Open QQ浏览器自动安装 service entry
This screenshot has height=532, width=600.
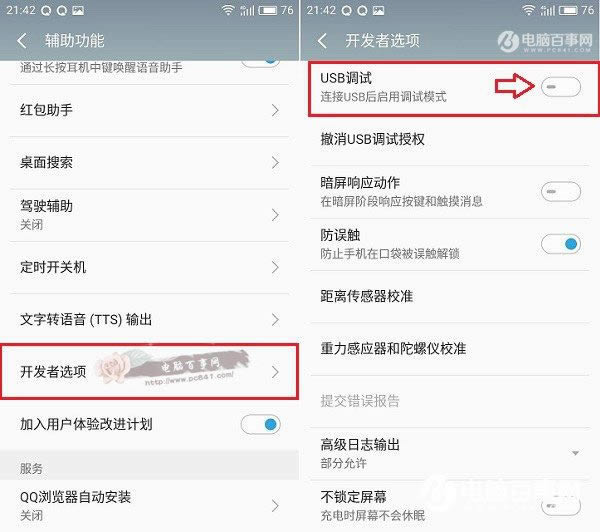tap(149, 506)
